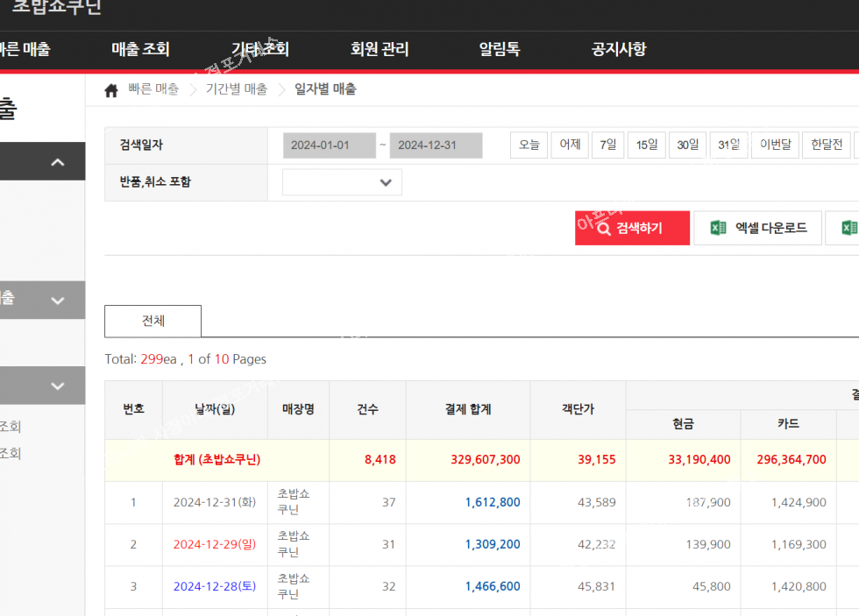Viewport: 859px width, 616px height.
Task: Expand the lowest gray sidebar section
Action: click(58, 386)
